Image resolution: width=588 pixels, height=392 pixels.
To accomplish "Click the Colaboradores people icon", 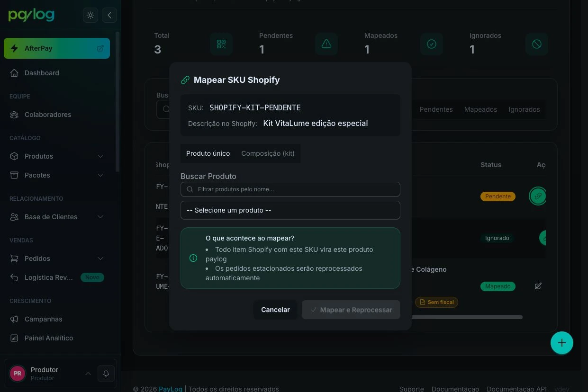I will click(x=14, y=115).
